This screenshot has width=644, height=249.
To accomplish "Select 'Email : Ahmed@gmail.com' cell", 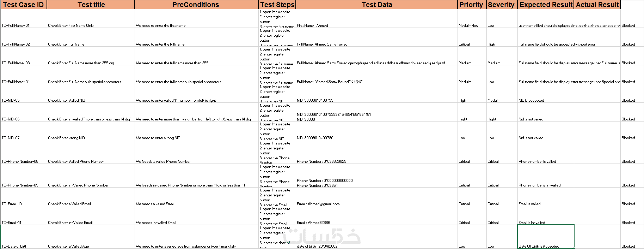I will click(x=377, y=197).
